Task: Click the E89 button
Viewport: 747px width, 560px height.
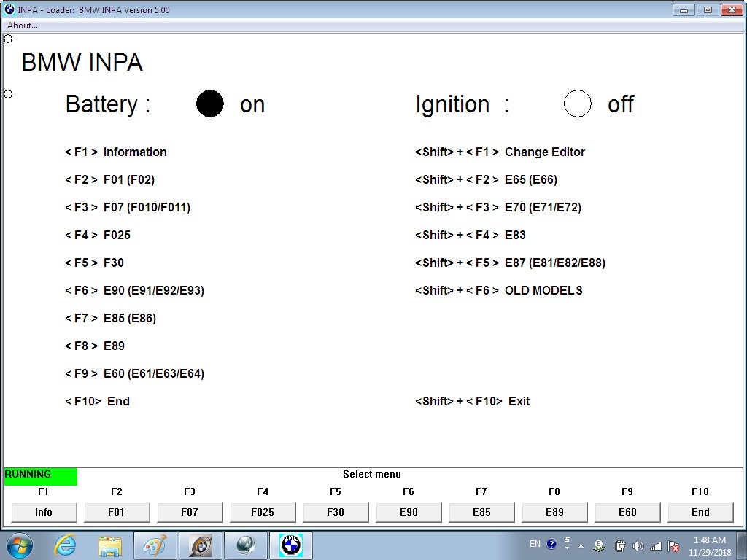Action: (554, 512)
